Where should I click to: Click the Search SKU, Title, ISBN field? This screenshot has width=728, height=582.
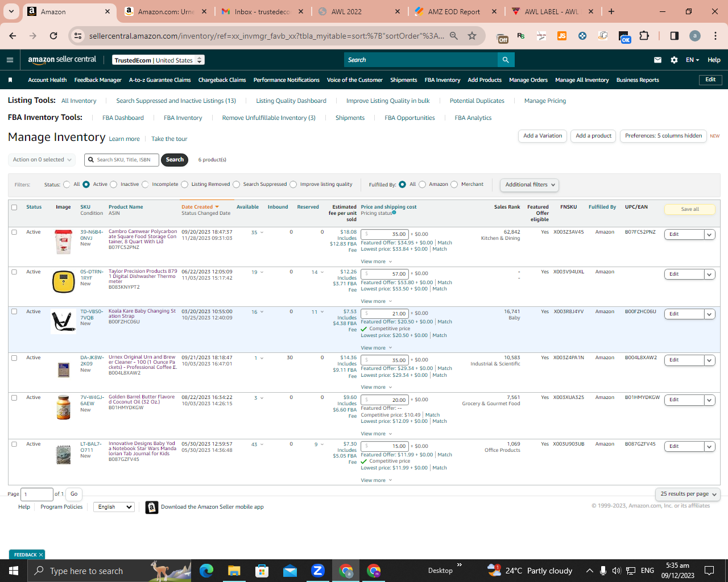(x=122, y=160)
